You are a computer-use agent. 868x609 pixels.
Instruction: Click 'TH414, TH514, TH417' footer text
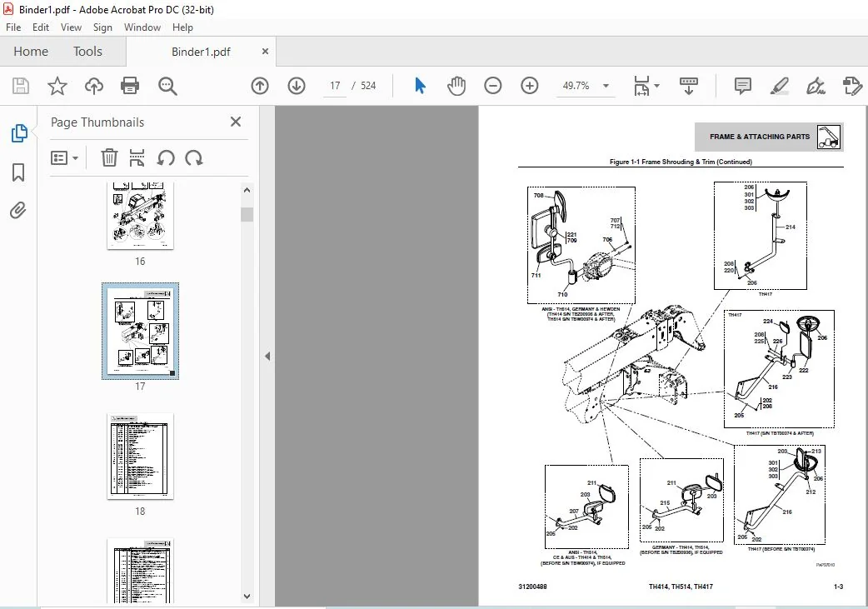(681, 587)
